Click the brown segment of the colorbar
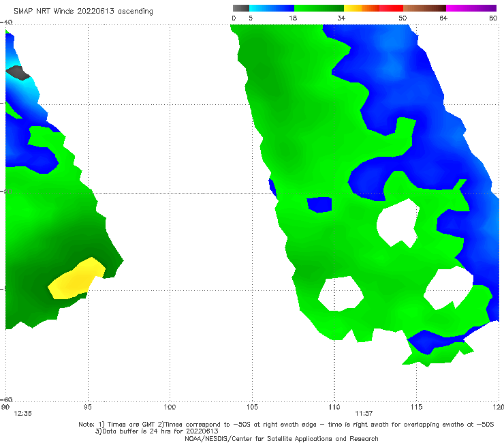Image resolution: width=504 pixels, height=443 pixels. point(424,8)
